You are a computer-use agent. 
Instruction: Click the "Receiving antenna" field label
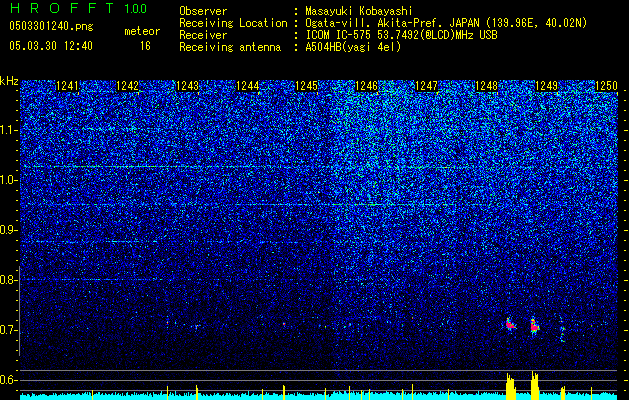tap(230, 47)
